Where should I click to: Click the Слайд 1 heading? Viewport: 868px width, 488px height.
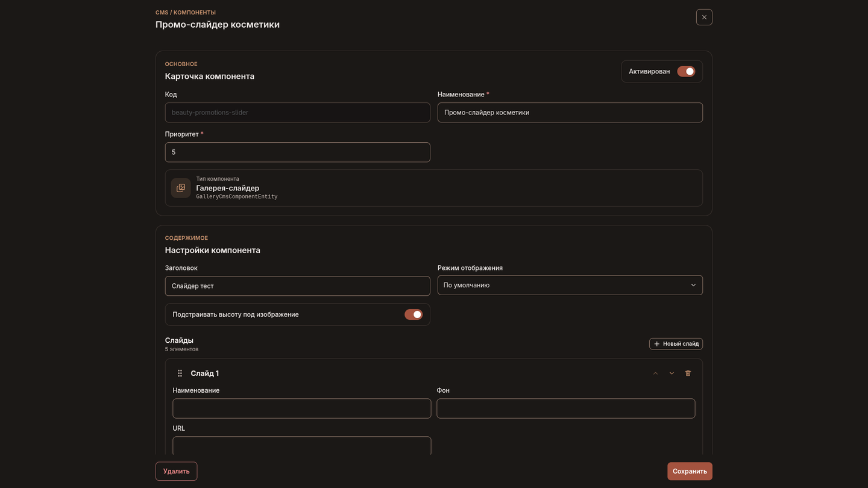205,374
